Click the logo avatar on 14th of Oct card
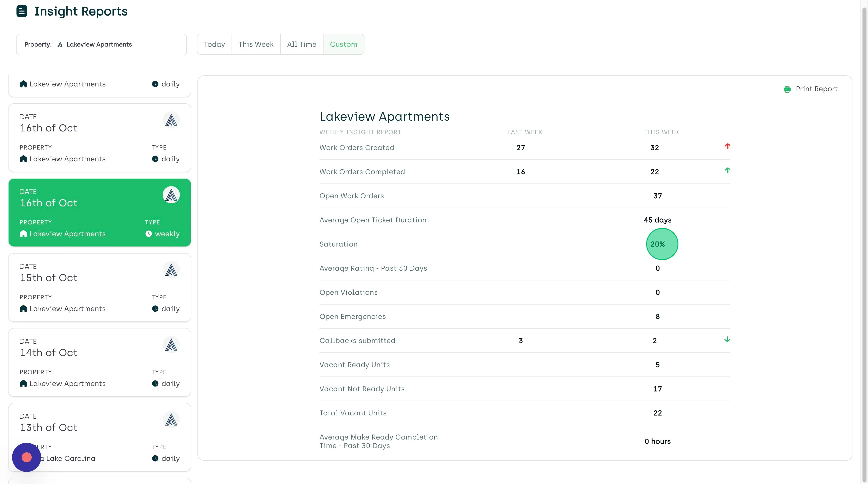This screenshot has height=484, width=868. pyautogui.click(x=171, y=345)
